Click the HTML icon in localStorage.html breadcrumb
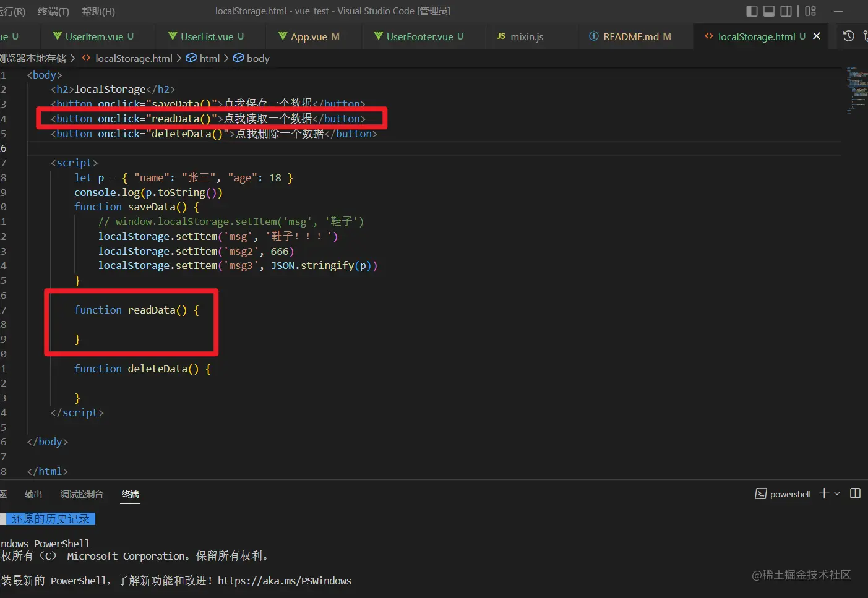 (x=87, y=58)
